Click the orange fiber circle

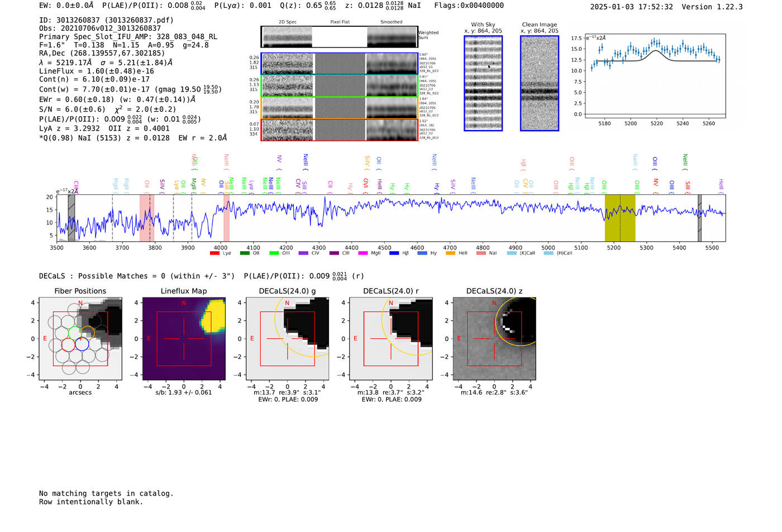click(x=88, y=333)
